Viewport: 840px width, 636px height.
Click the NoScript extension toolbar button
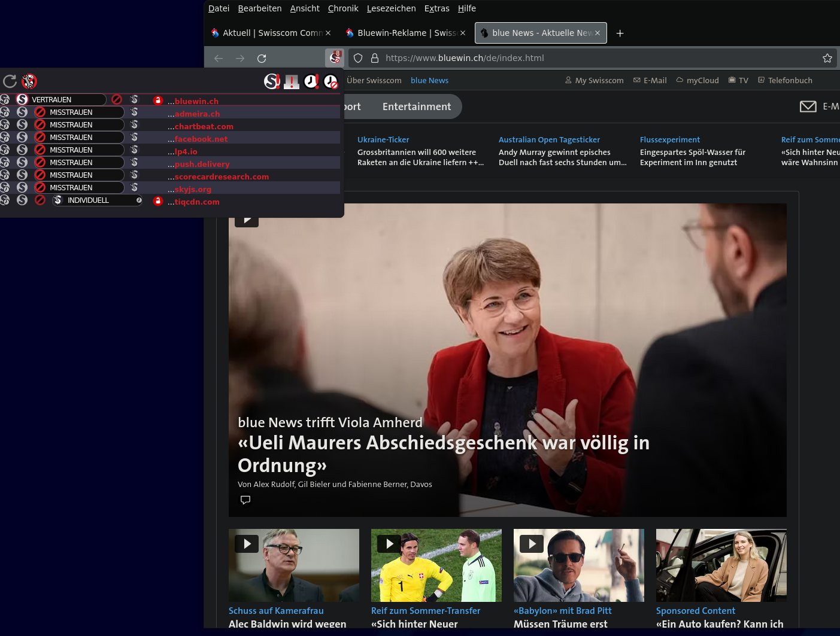(x=335, y=58)
